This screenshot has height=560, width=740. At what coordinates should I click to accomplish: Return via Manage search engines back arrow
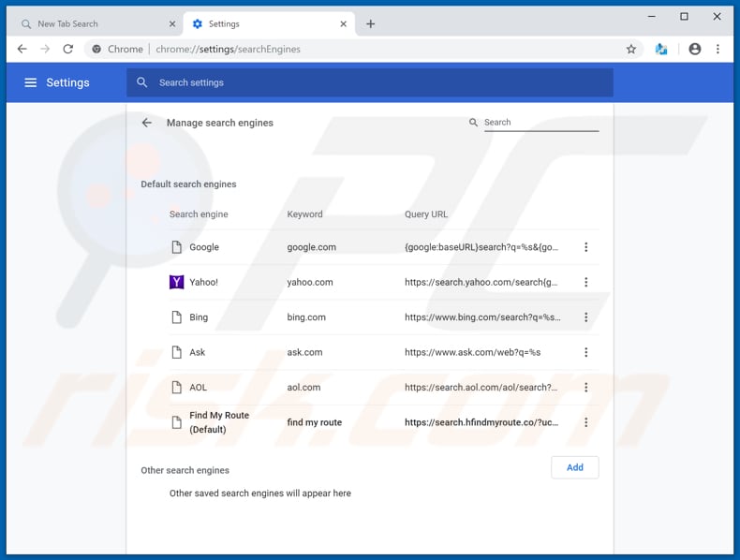tap(147, 123)
